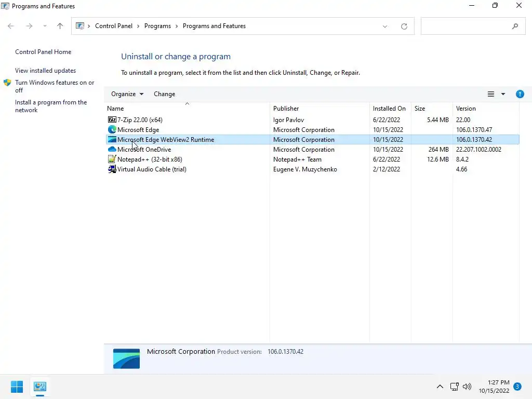Click the Microsoft Edge icon in list

click(x=112, y=129)
